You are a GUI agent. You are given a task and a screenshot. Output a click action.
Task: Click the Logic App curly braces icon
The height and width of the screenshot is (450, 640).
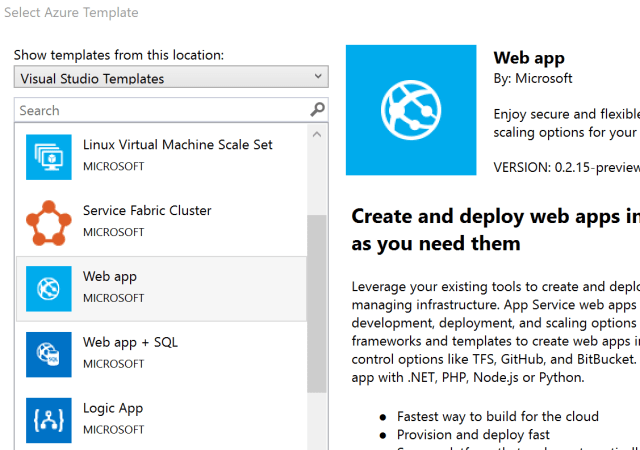(49, 420)
